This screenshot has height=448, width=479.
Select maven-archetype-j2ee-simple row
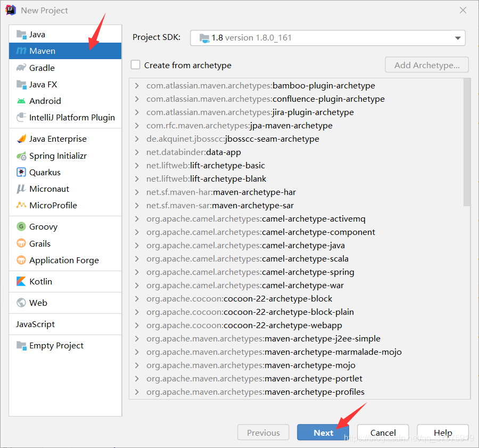[296, 338]
